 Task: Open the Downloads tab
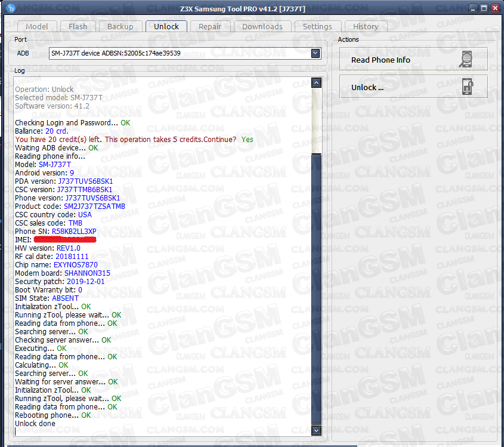(262, 26)
